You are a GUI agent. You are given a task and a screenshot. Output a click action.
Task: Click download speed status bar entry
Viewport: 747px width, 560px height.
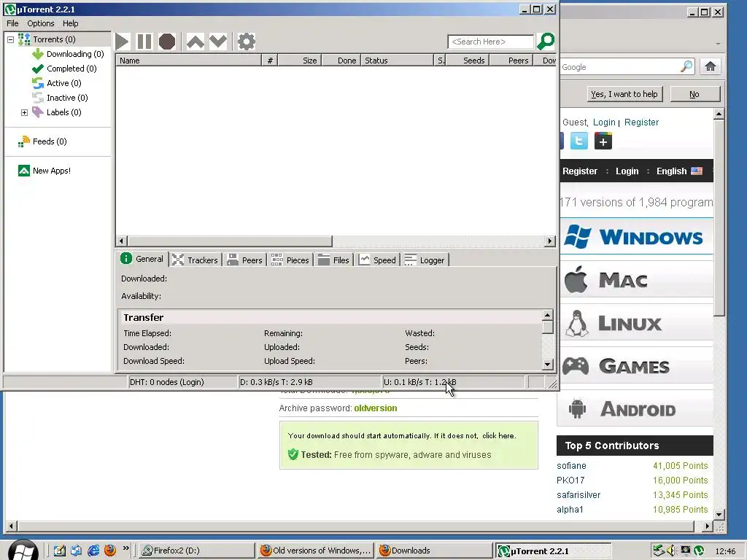click(x=310, y=382)
